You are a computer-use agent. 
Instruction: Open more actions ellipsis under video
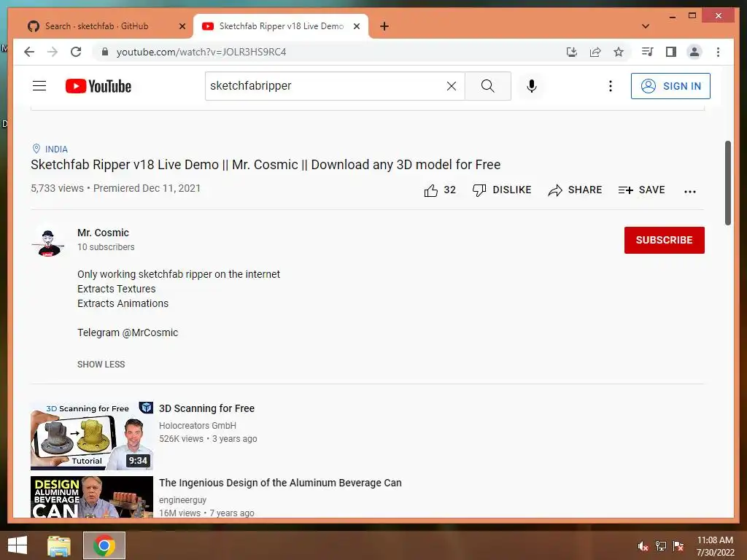[x=690, y=191]
